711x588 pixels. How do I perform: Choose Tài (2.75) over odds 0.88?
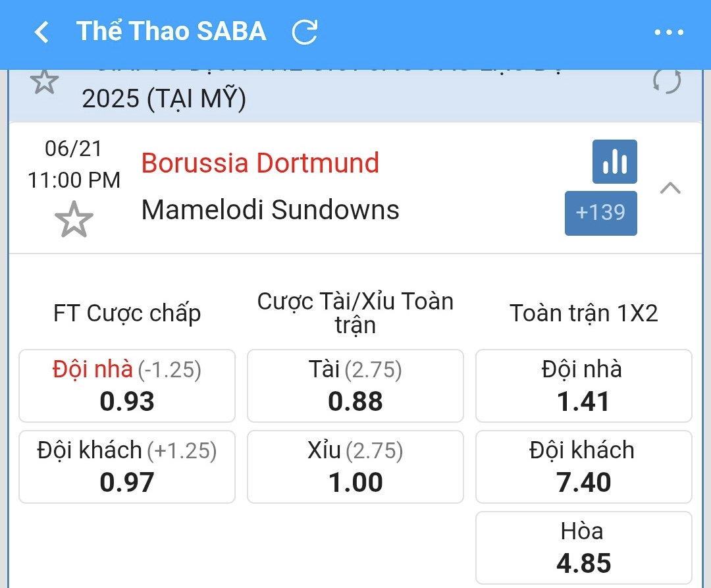click(355, 386)
